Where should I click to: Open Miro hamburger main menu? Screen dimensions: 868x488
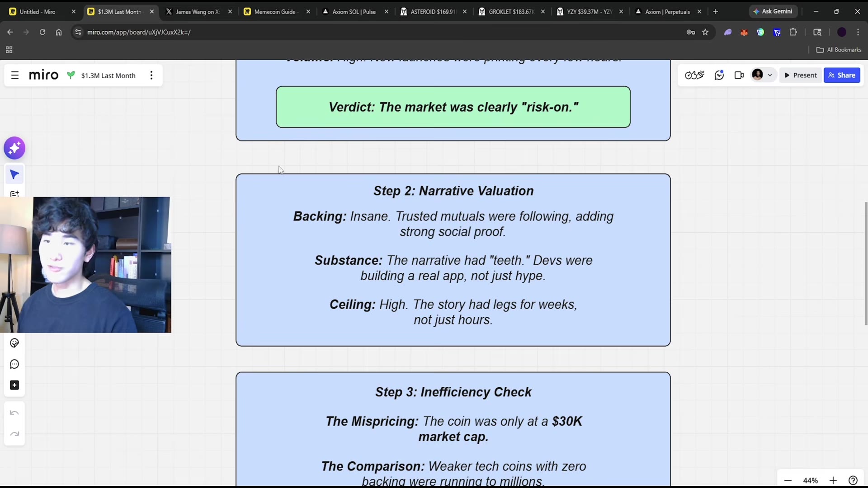coord(15,75)
